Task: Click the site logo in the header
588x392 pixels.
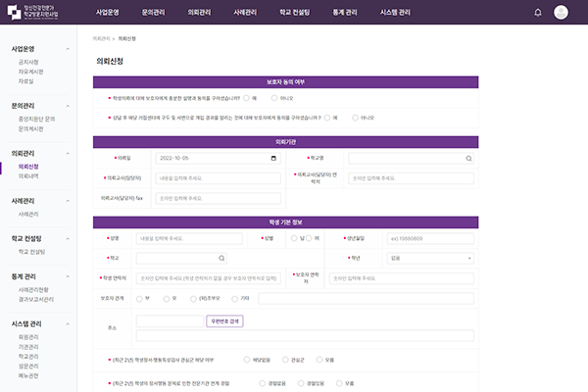Action: (33, 13)
